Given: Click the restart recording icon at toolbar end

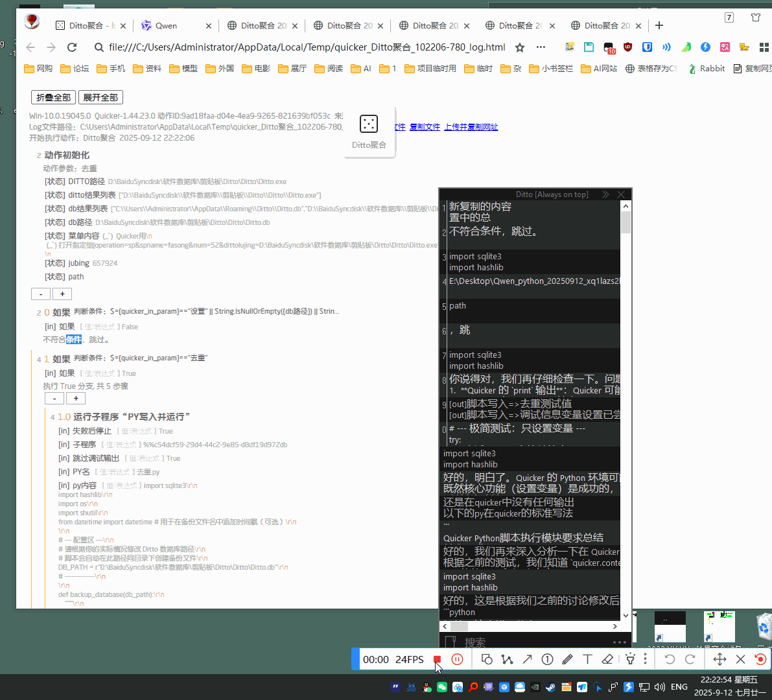Looking at the screenshot, I should coord(761,660).
